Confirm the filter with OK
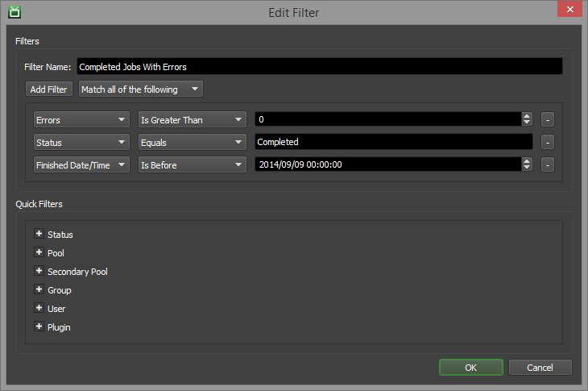The image size is (588, 391). [x=471, y=368]
